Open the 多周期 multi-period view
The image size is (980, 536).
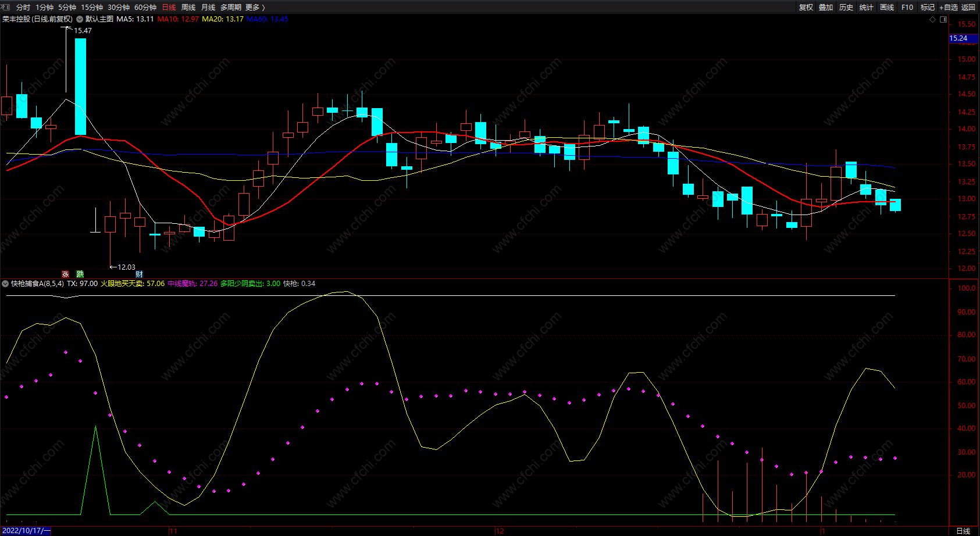point(231,8)
